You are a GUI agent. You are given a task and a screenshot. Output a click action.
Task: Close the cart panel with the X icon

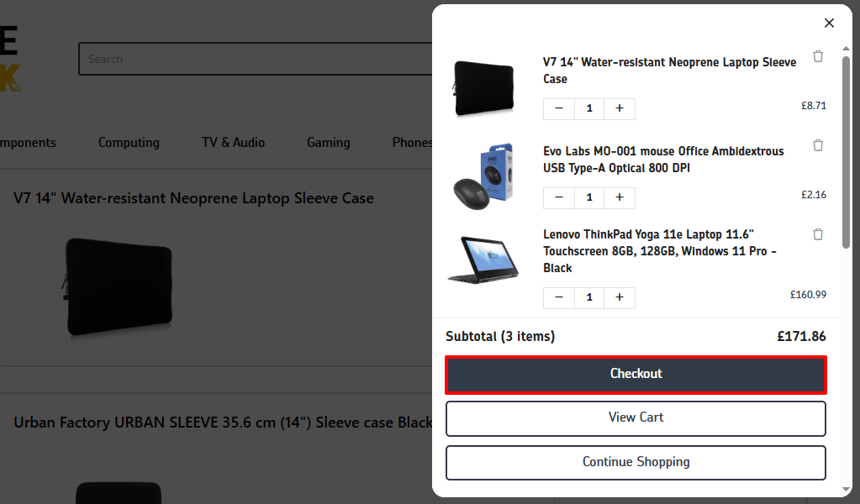point(829,23)
